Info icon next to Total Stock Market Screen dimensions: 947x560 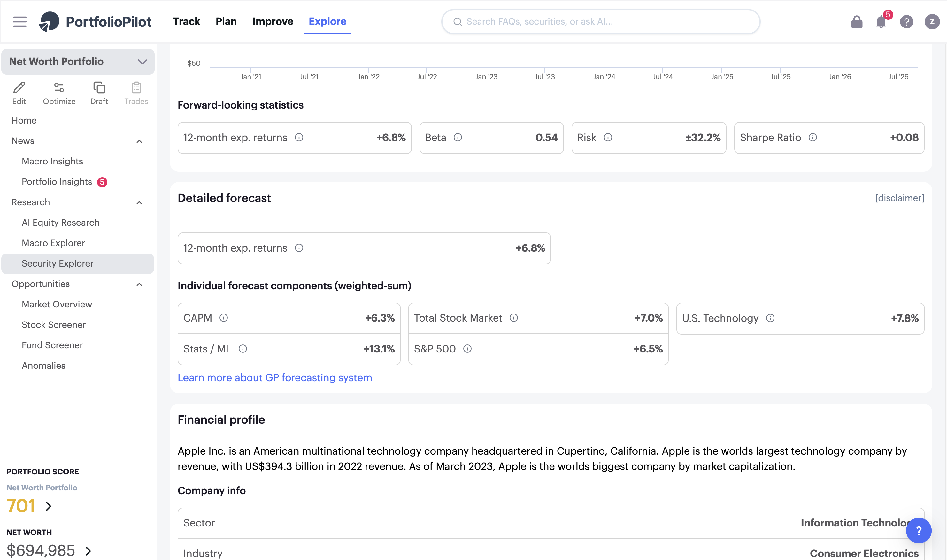coord(513,318)
